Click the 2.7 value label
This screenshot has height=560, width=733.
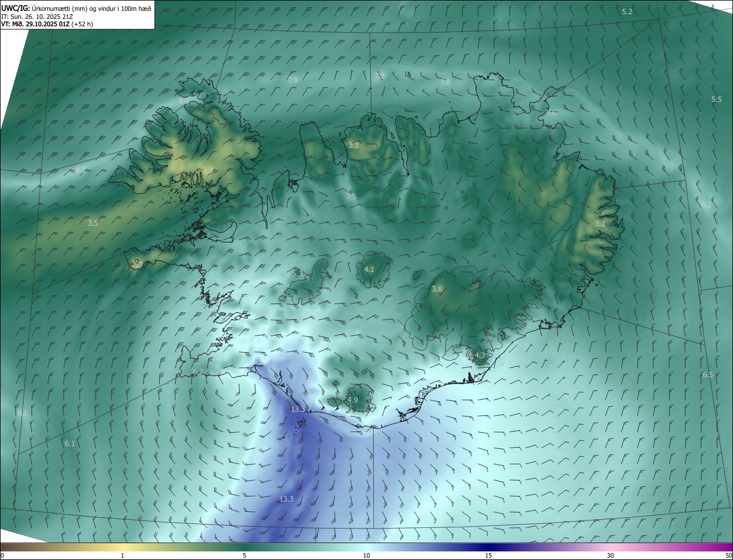click(136, 265)
